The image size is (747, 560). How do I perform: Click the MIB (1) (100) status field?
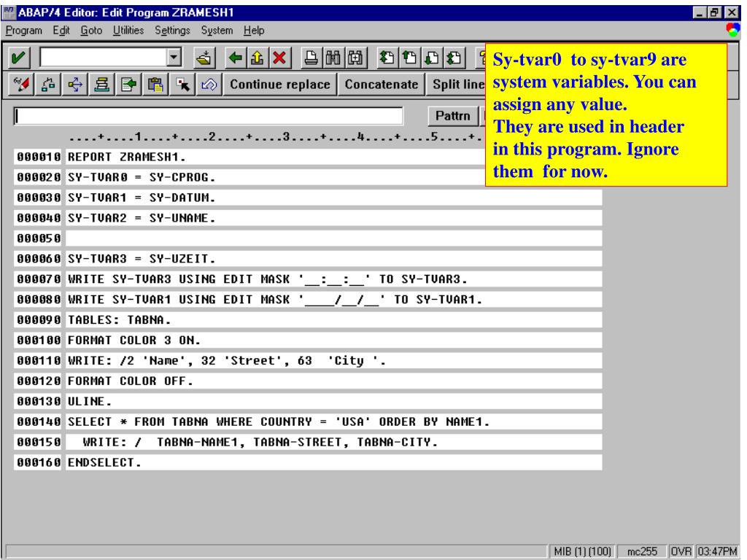[581, 551]
